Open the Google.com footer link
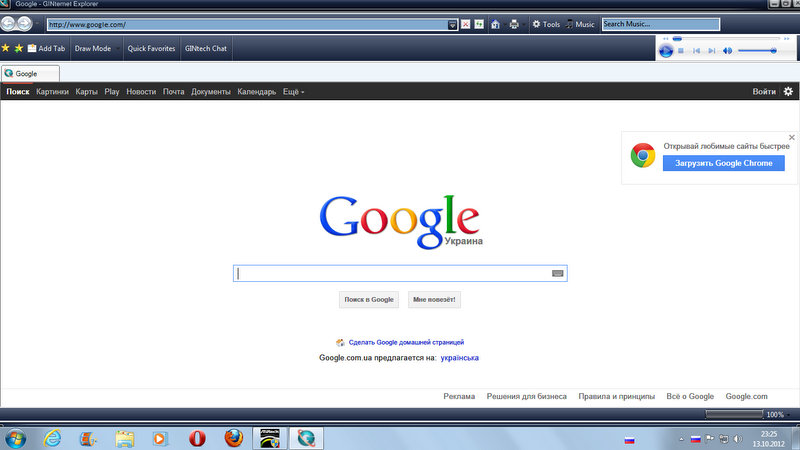 pyautogui.click(x=746, y=396)
